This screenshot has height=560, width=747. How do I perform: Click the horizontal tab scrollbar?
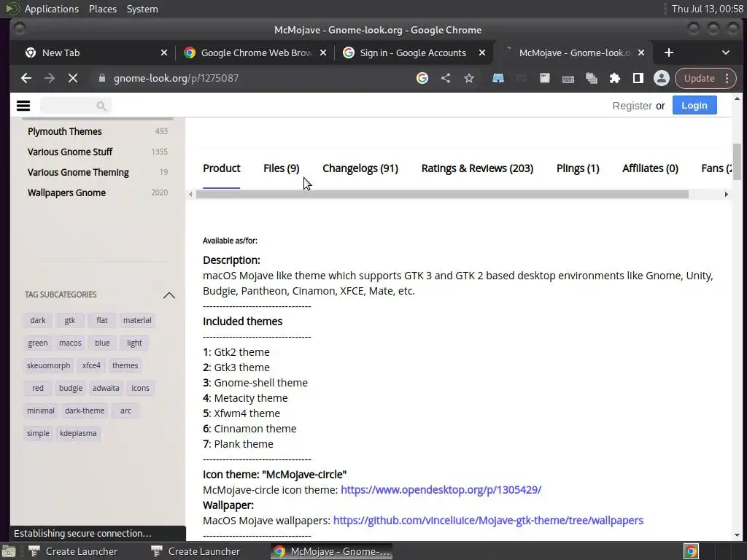click(442, 194)
